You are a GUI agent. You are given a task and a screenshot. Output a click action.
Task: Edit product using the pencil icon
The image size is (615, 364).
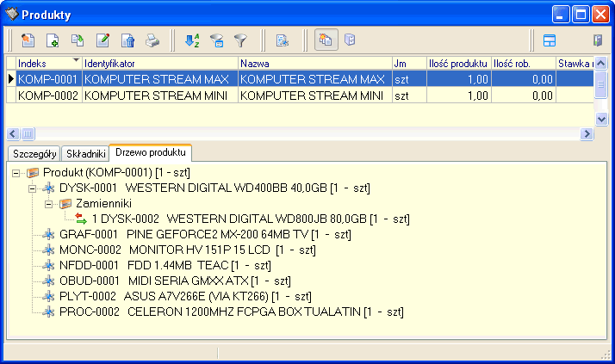click(x=102, y=40)
